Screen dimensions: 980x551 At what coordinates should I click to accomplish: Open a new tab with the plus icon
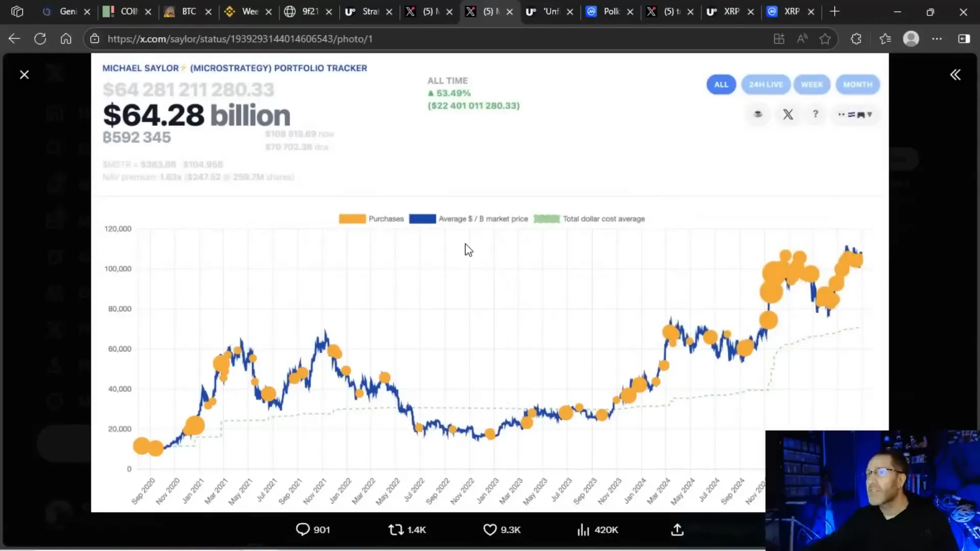tap(835, 11)
